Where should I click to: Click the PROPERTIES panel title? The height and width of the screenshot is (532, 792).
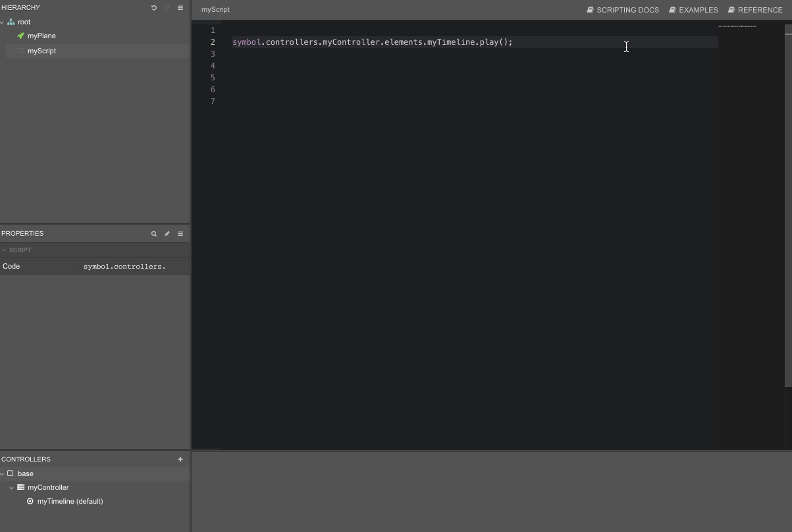22,234
